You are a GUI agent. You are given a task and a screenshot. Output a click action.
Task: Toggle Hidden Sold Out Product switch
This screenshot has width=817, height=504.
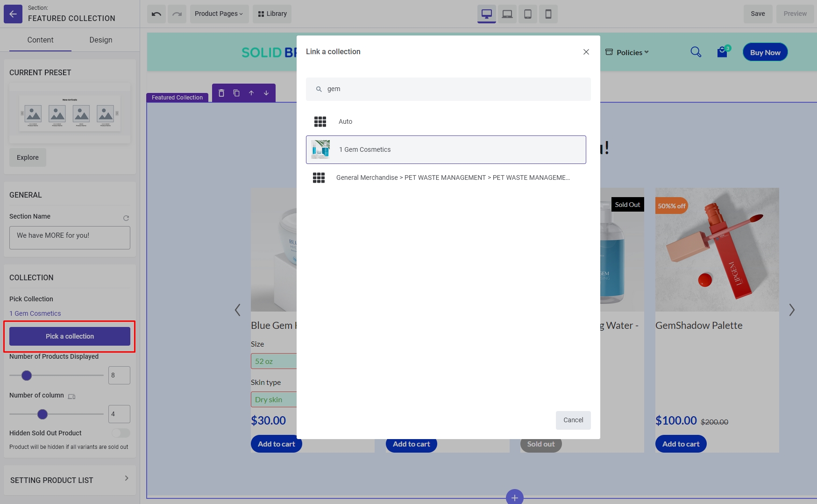121,433
